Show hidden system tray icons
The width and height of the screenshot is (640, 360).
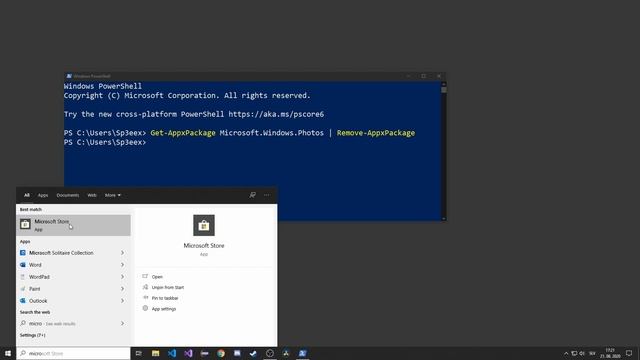(x=566, y=353)
